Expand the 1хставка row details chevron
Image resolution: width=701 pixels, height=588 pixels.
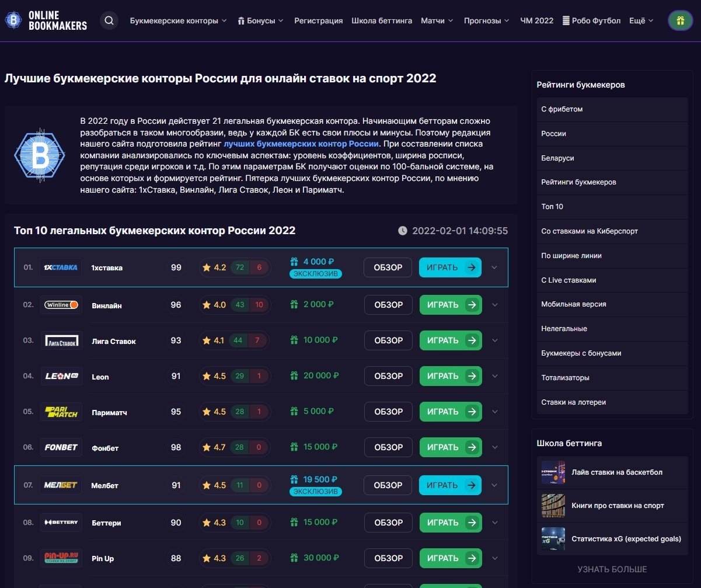point(494,267)
